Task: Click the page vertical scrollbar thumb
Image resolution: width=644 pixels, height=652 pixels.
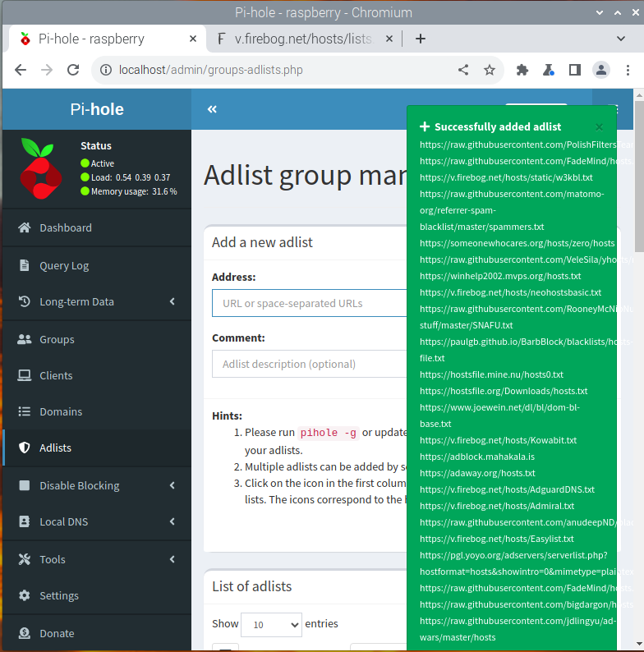Action: click(639, 175)
